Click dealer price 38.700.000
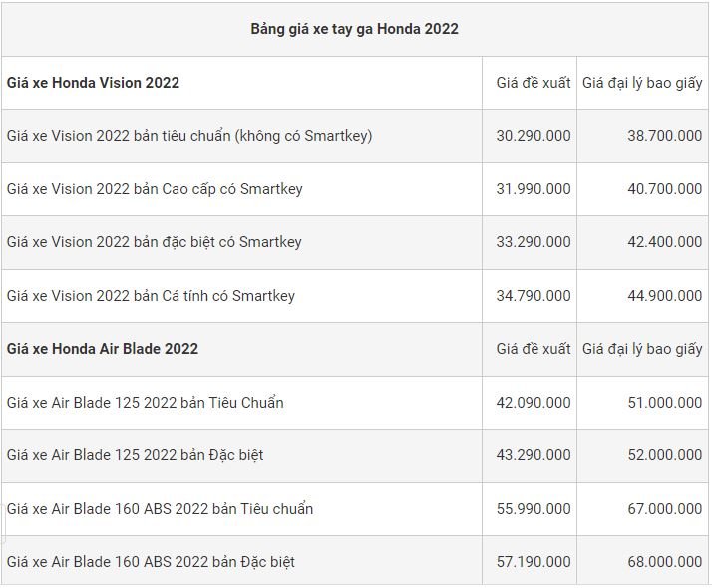This screenshot has height=588, width=712. tap(665, 136)
